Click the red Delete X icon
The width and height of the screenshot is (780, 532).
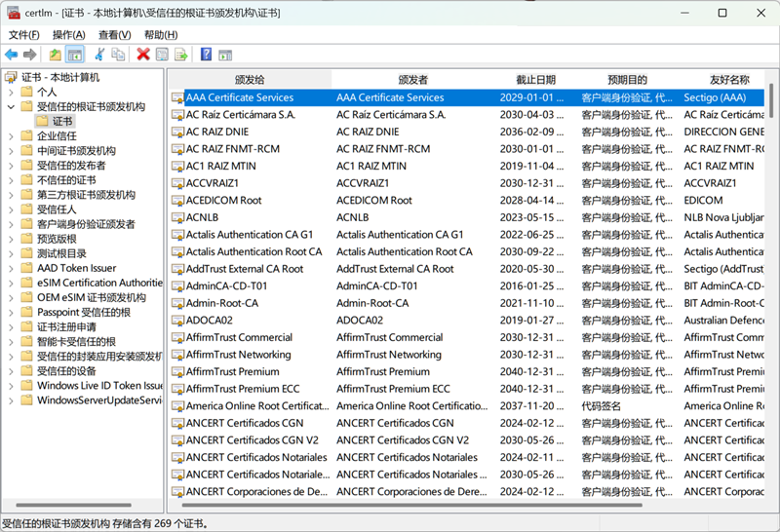(143, 55)
